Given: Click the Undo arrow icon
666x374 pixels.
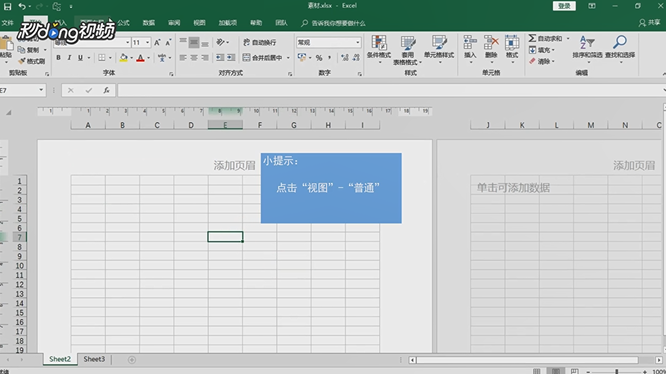Looking at the screenshot, I should point(21,6).
